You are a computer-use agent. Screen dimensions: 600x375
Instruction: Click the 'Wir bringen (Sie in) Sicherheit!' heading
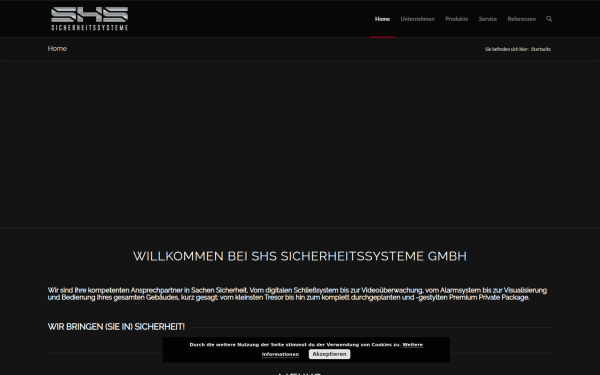[x=116, y=327]
